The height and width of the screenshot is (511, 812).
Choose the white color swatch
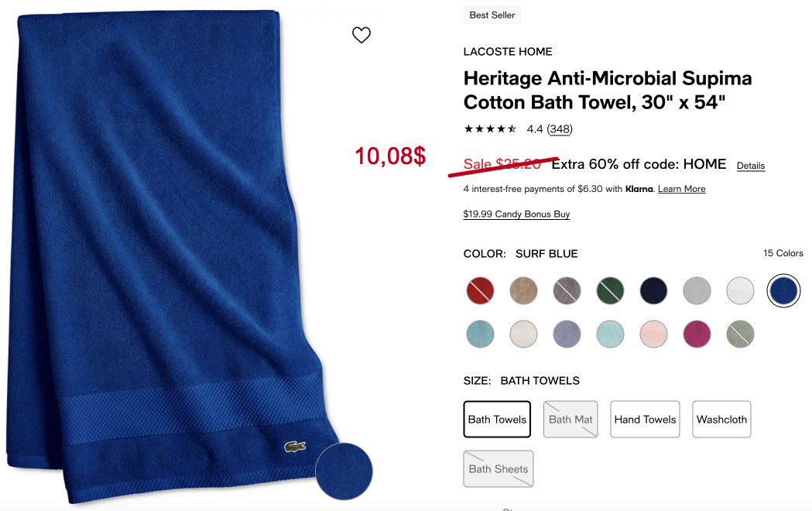click(x=740, y=291)
